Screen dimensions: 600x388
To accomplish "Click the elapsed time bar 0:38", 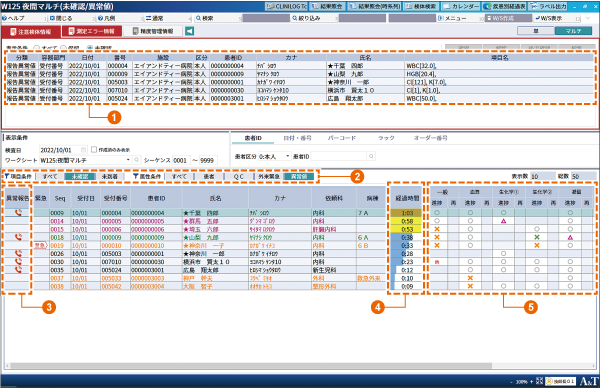I will (x=406, y=237).
